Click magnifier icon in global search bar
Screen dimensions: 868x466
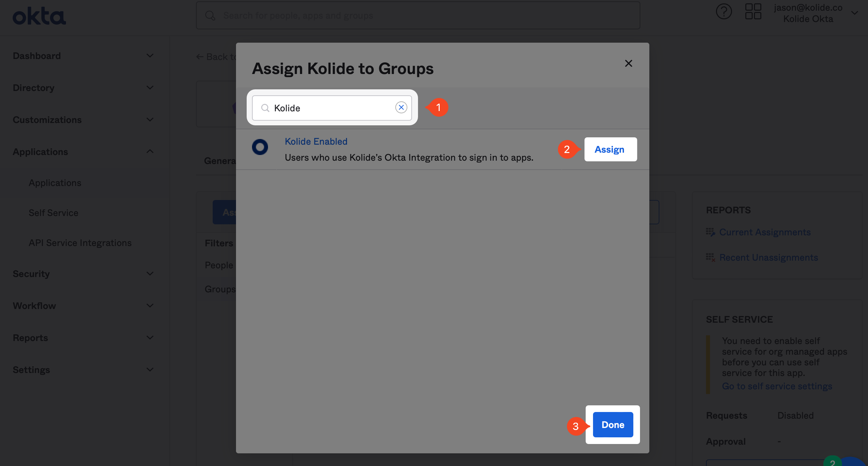tap(210, 15)
